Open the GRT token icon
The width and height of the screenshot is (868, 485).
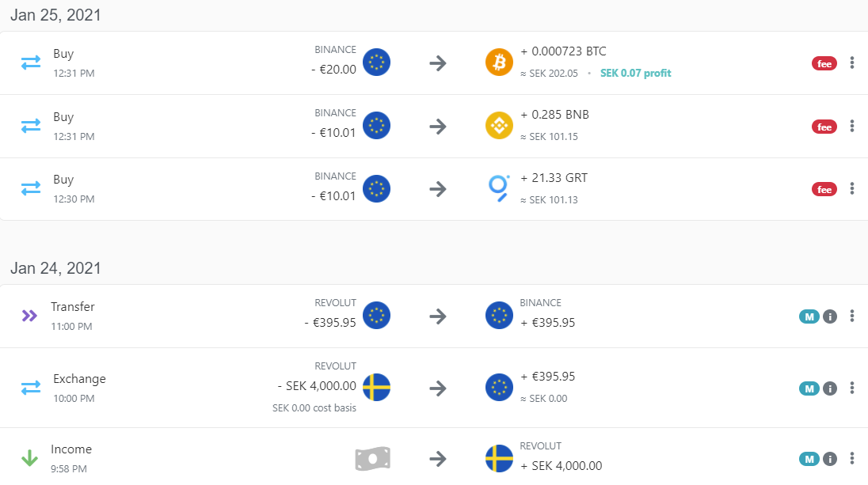point(499,188)
